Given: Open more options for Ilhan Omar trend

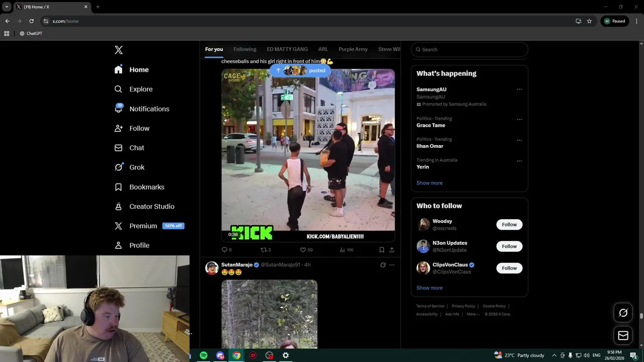Looking at the screenshot, I should tap(519, 140).
